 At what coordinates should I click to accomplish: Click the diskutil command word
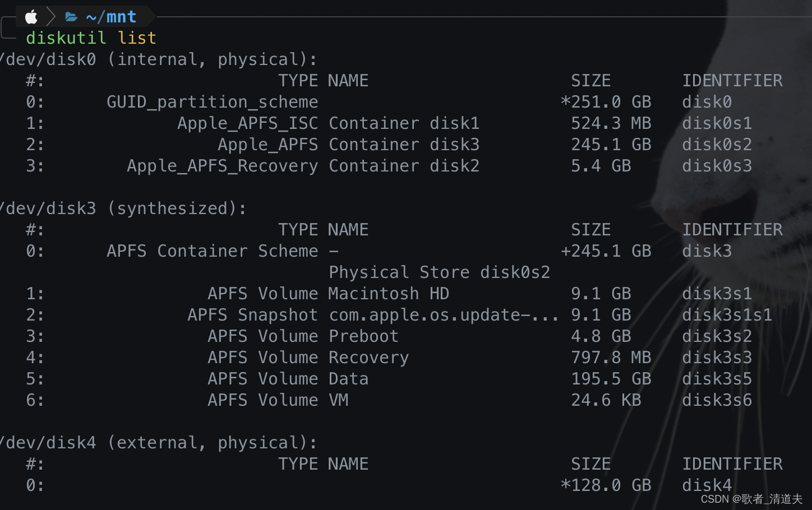click(66, 38)
